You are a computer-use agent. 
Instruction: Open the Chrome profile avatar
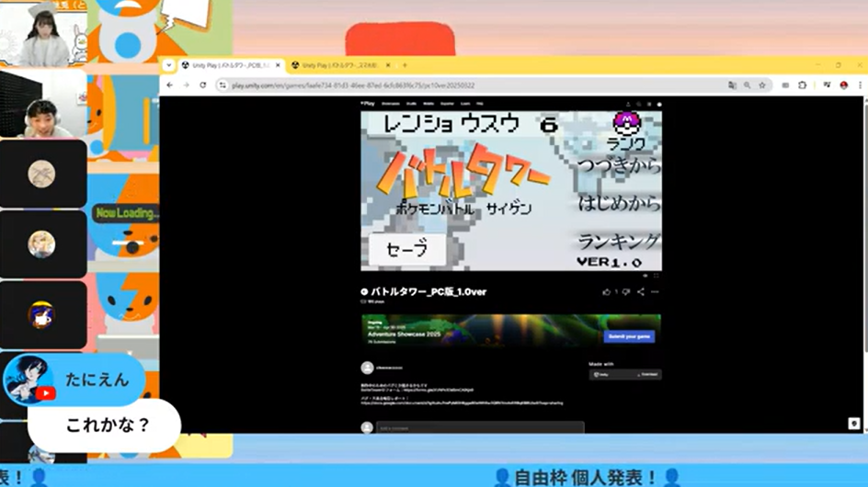point(844,85)
